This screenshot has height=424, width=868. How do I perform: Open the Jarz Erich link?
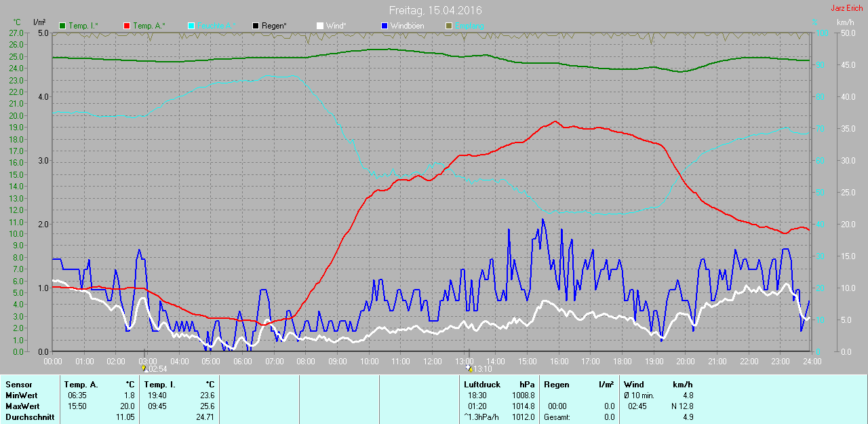click(x=846, y=8)
